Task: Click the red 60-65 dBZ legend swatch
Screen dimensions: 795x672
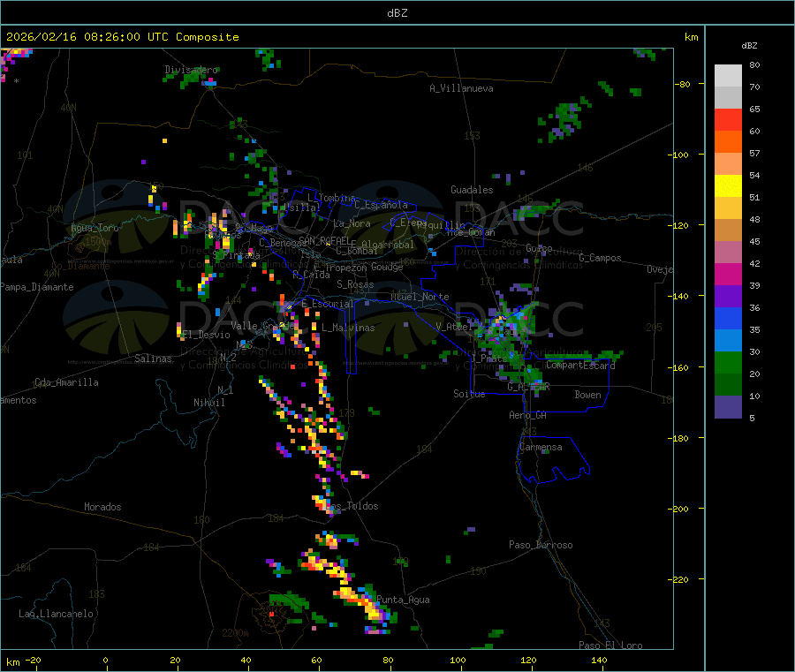Action: [728, 119]
